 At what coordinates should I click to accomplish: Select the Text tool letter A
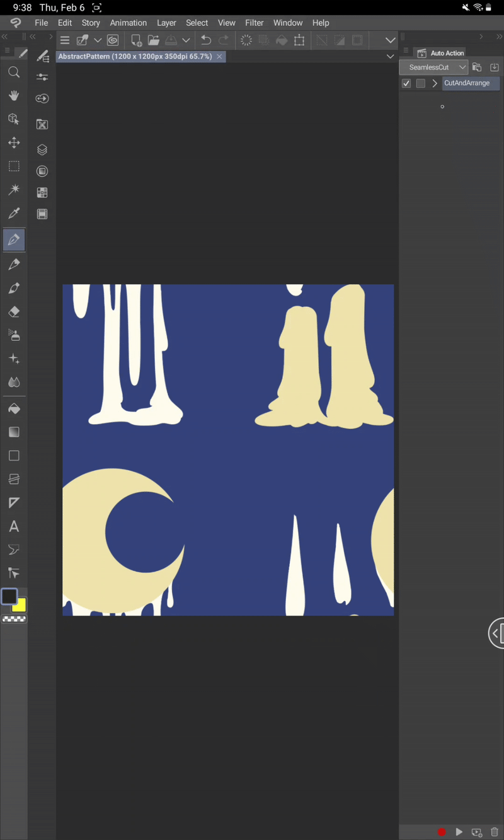click(x=14, y=526)
